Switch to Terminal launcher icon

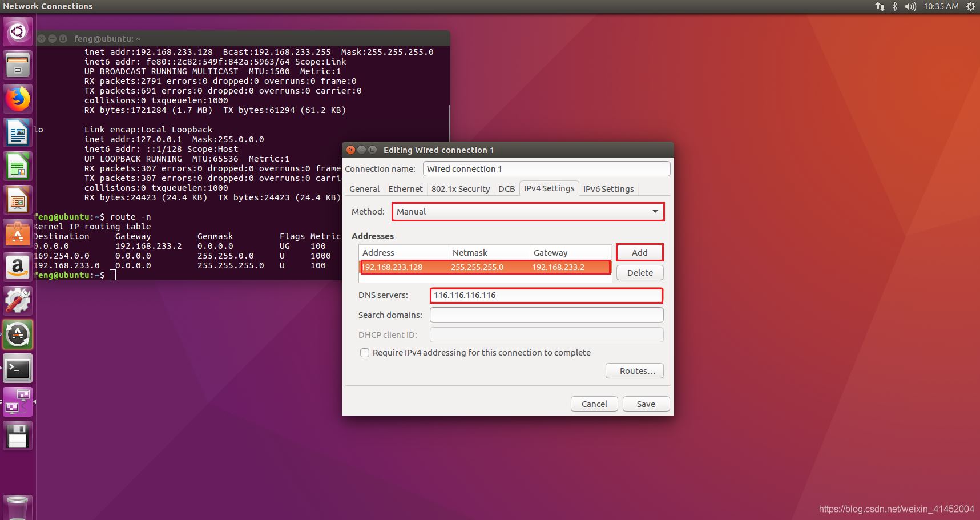coord(18,369)
